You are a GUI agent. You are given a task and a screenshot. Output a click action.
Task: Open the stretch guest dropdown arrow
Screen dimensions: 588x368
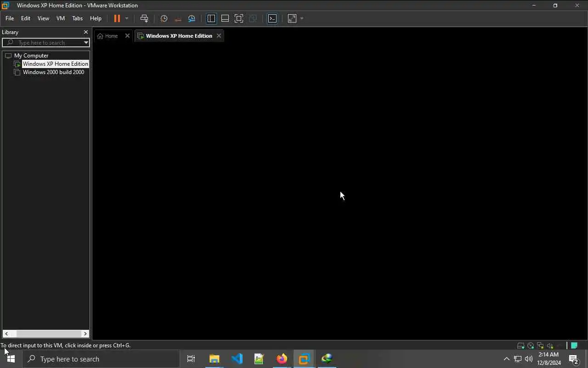click(302, 18)
